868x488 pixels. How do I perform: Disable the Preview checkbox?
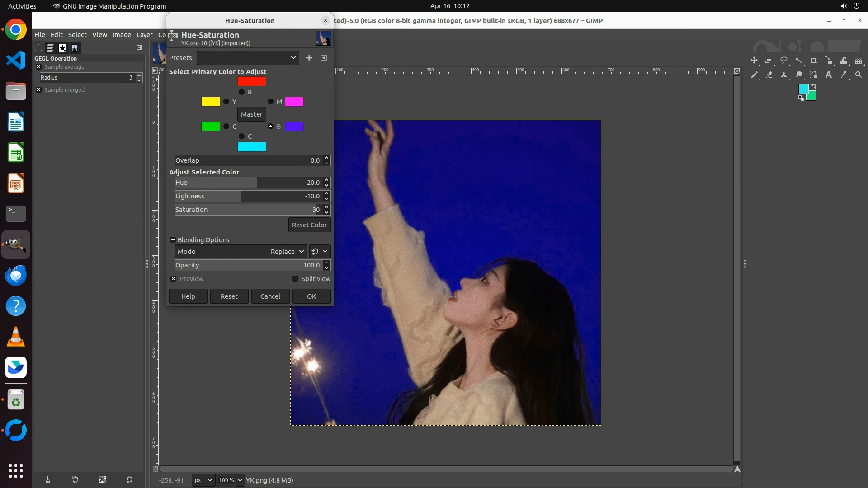174,279
